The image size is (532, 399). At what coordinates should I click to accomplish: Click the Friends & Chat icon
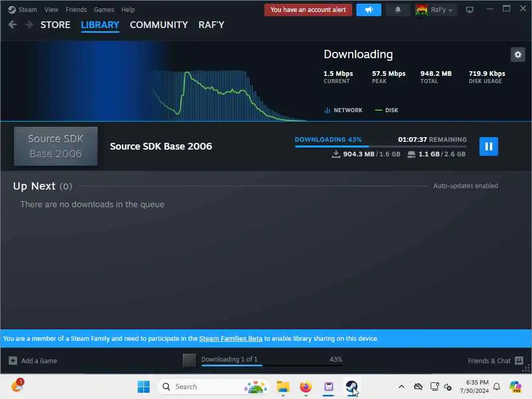tap(519, 361)
